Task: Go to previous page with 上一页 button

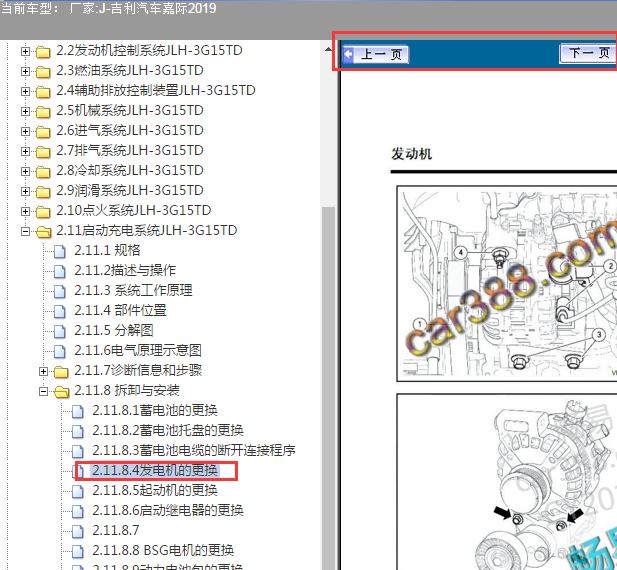Action: pyautogui.click(x=376, y=54)
